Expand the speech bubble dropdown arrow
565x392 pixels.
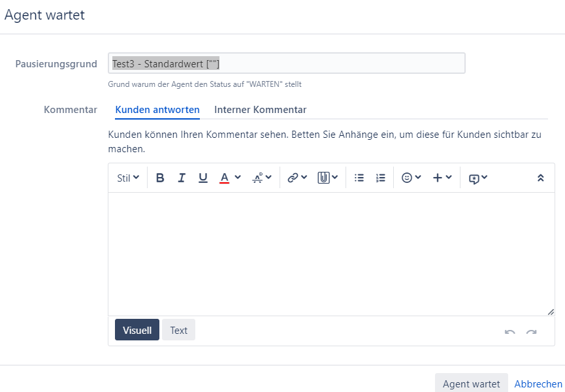[484, 177]
